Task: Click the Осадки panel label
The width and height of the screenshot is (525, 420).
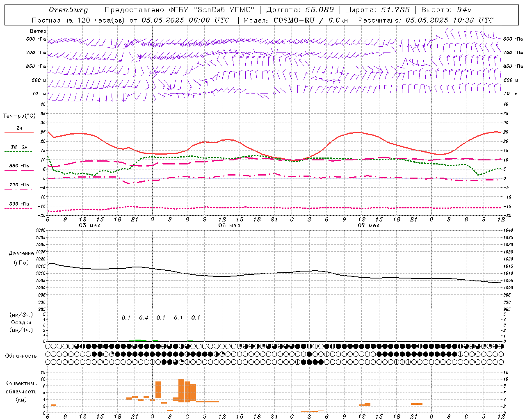Action: tap(21, 322)
